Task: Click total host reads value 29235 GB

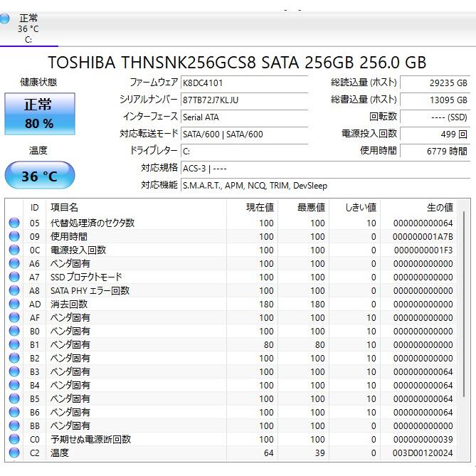Action: pos(435,83)
